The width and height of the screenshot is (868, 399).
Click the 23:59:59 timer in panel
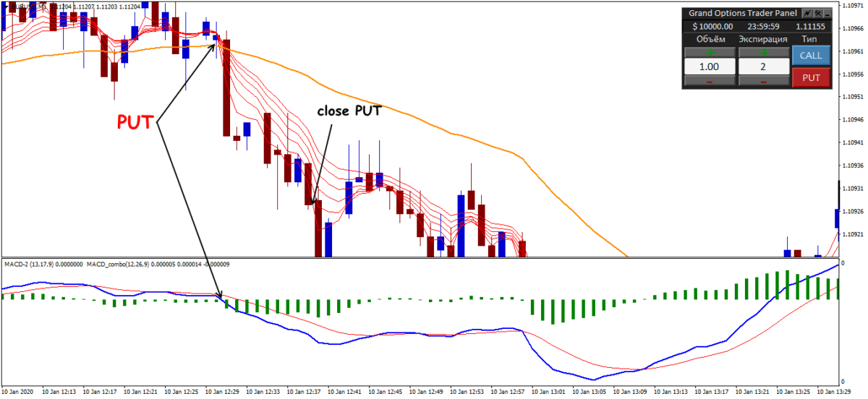762,27
